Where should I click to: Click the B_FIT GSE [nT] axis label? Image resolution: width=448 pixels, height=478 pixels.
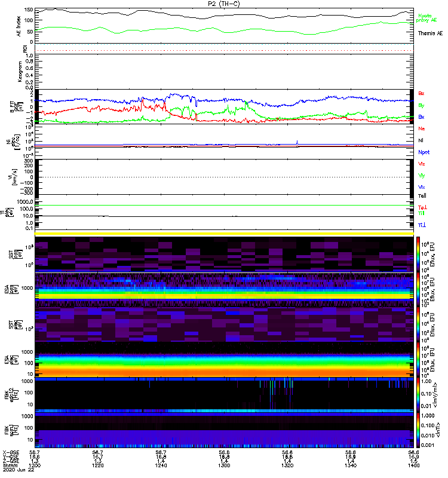(x=17, y=107)
